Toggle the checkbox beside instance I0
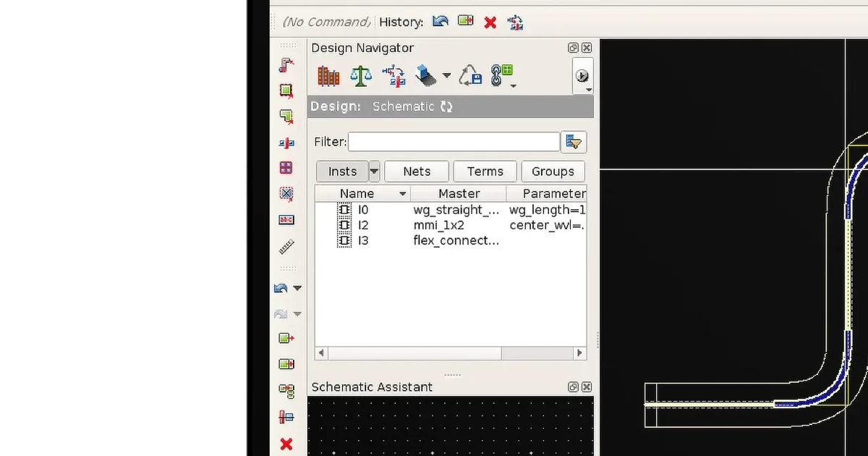Screen dimensions: 868x456 (344, 209)
